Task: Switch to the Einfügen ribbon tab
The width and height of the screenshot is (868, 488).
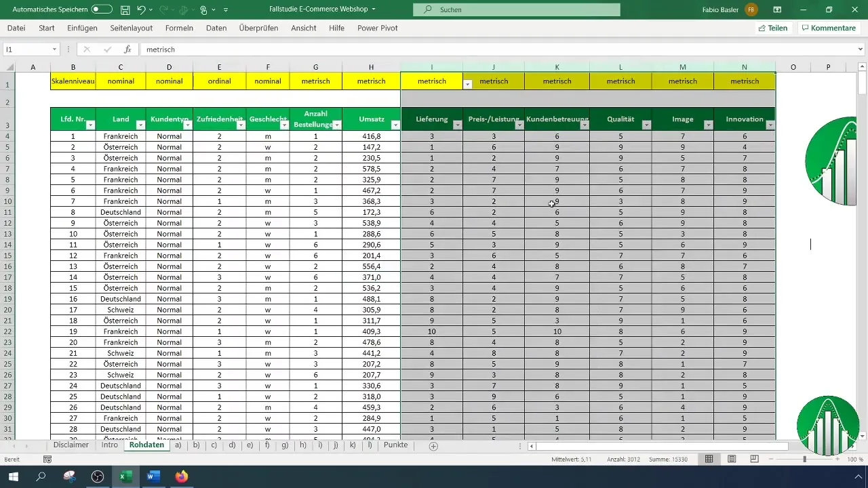Action: (x=82, y=28)
